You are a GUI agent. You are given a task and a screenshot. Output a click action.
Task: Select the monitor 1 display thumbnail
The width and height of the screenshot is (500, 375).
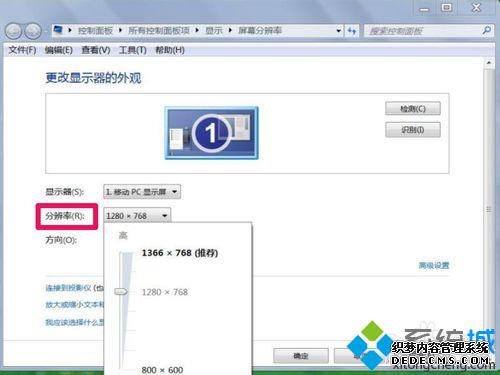coord(212,133)
